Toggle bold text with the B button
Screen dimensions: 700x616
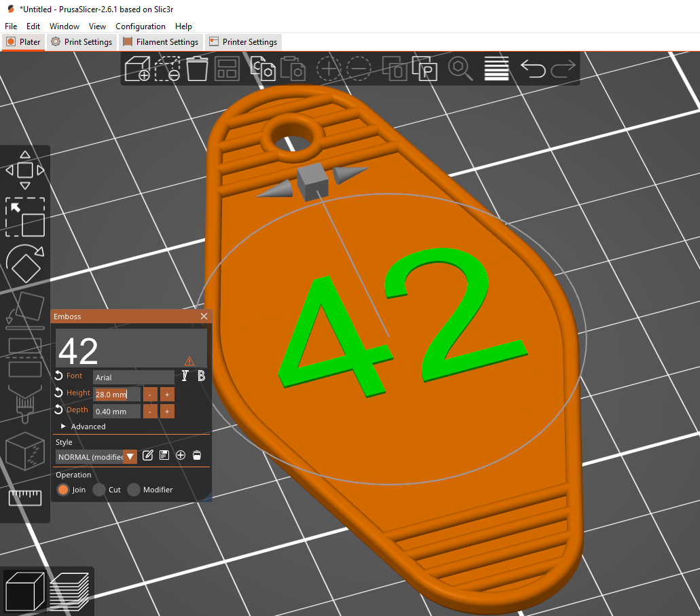[202, 376]
